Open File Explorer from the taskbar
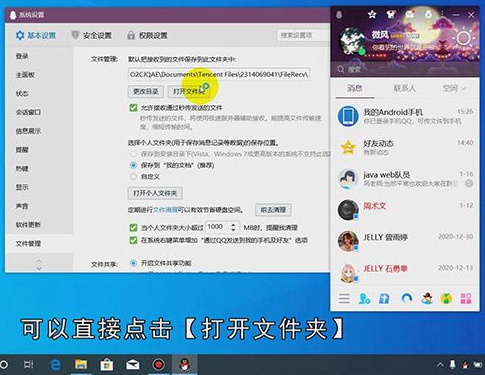 pos(81,365)
